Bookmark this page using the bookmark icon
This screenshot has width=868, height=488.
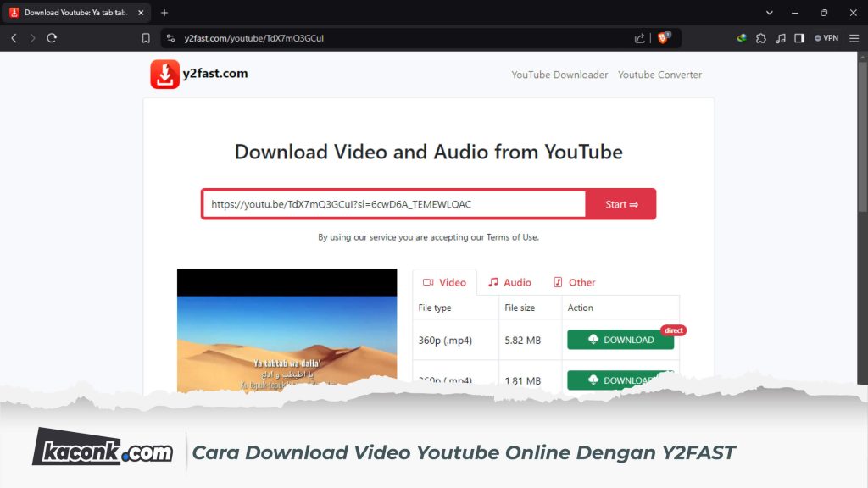tap(146, 38)
